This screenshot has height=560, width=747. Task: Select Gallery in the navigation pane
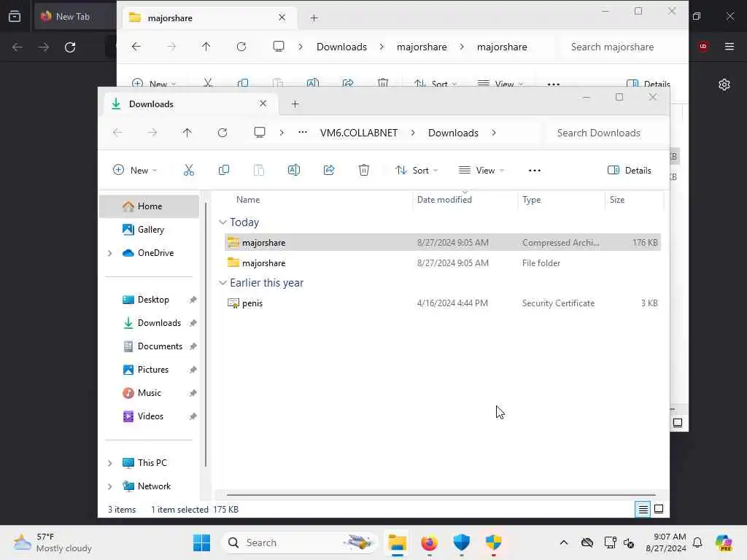149,230
